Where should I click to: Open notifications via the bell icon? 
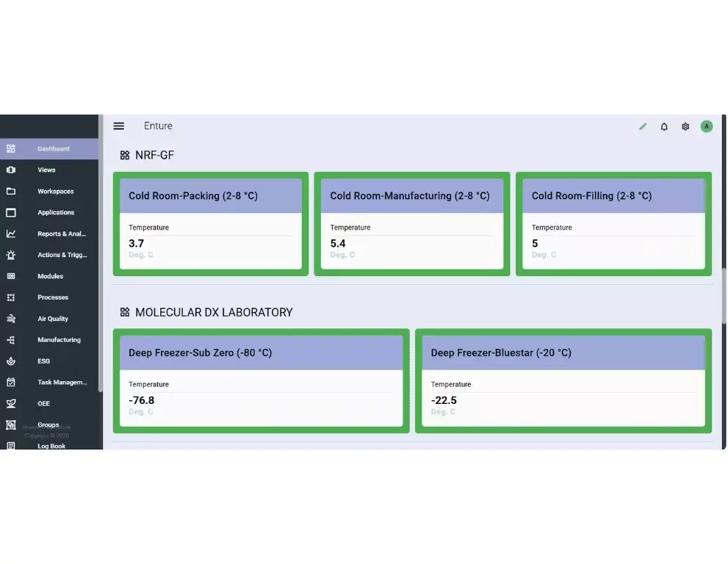664,126
